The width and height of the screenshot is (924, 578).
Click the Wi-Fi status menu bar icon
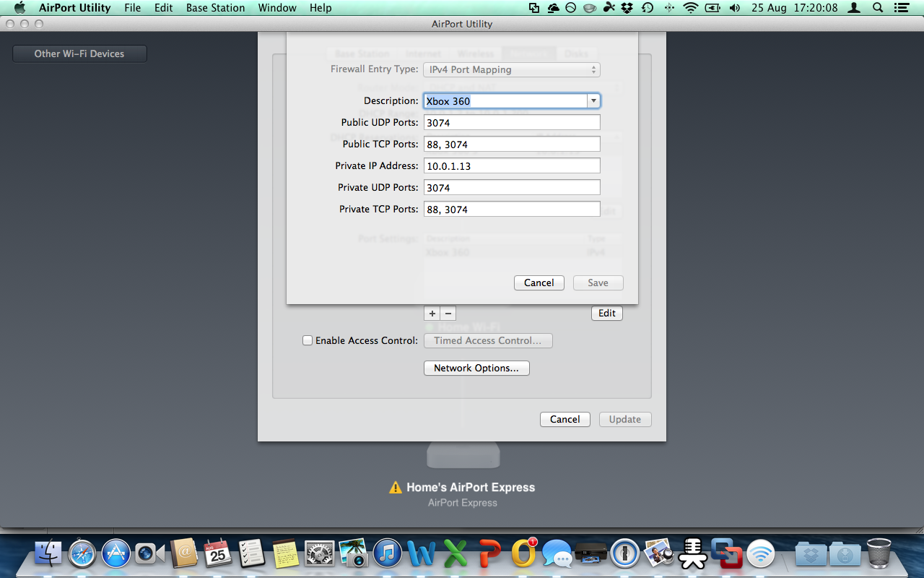click(x=691, y=8)
